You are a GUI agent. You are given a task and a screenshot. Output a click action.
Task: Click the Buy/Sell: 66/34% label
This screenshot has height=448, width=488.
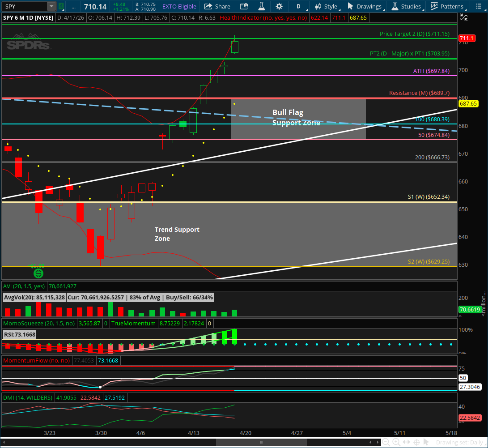tap(190, 297)
